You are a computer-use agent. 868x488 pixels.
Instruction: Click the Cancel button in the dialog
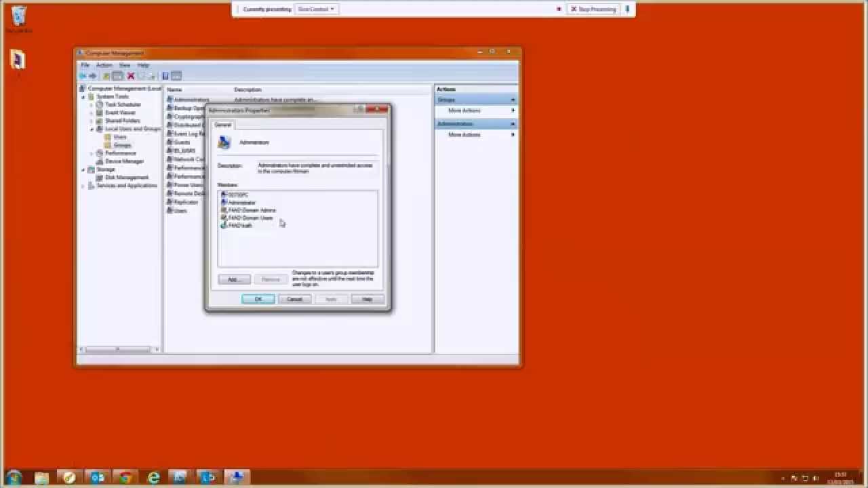pyautogui.click(x=294, y=299)
